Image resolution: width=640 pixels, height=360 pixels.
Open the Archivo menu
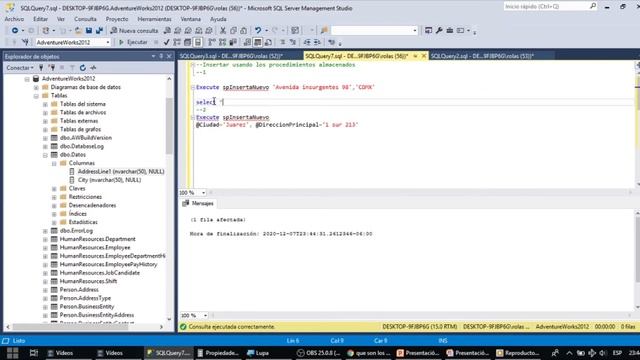(x=14, y=19)
